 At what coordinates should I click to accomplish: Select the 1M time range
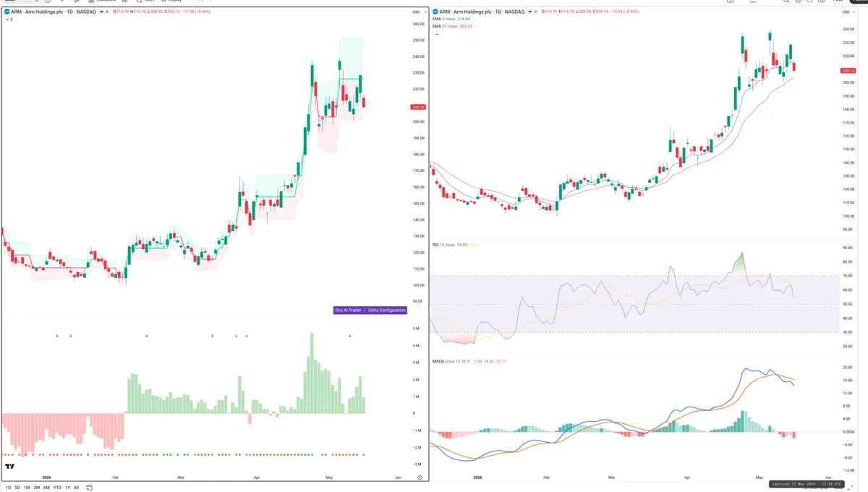click(x=27, y=488)
